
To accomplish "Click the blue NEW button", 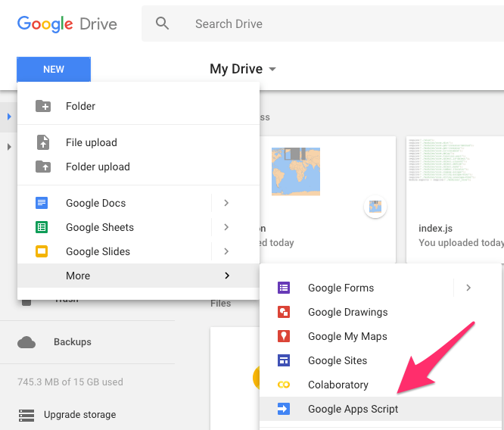I will (54, 69).
